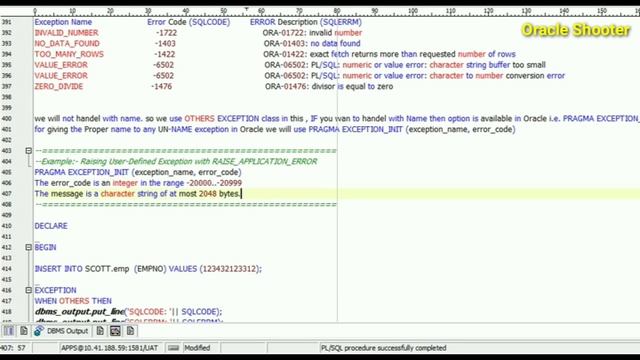Open the first grid output tab icon
640x360 pixels.
9,331
